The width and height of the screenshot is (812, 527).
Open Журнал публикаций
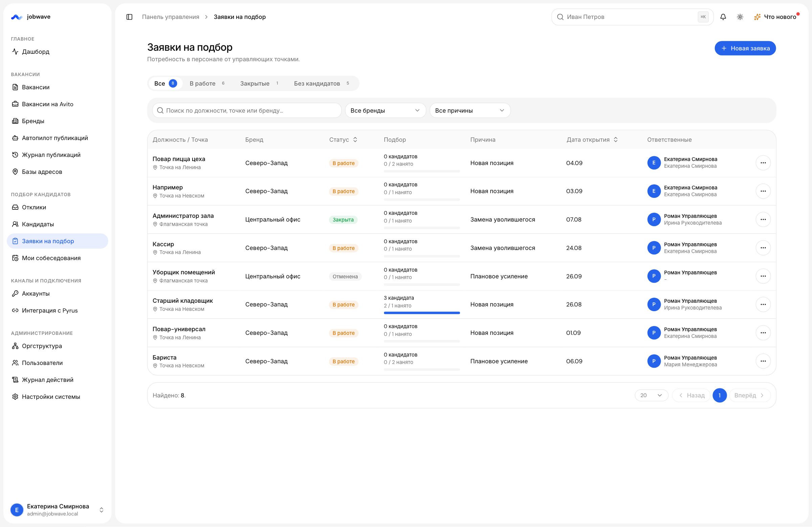[x=57, y=155]
